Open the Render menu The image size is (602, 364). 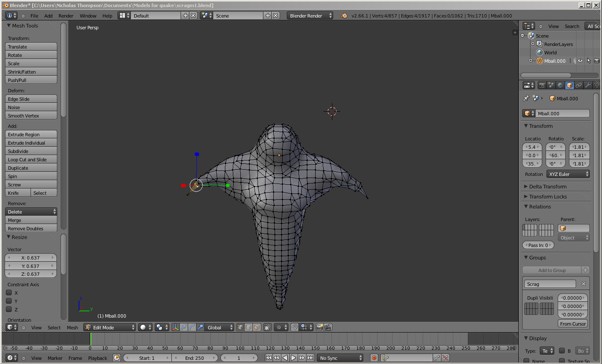coord(66,16)
